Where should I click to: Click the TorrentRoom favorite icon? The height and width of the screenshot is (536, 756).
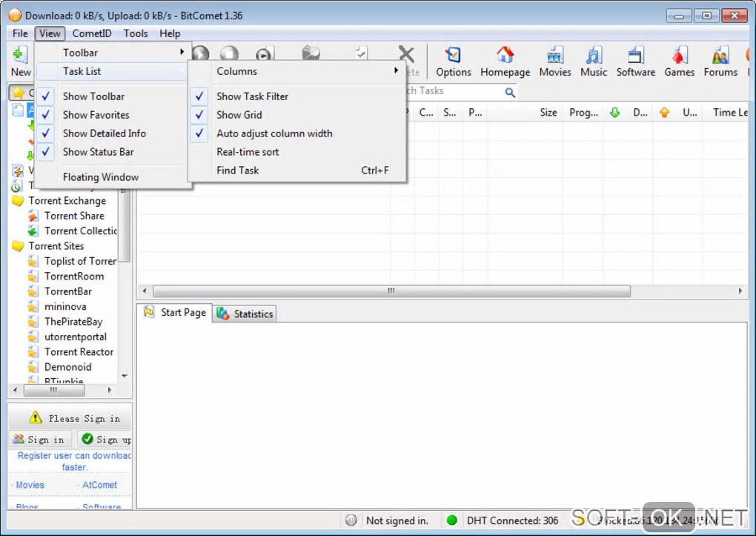33,277
